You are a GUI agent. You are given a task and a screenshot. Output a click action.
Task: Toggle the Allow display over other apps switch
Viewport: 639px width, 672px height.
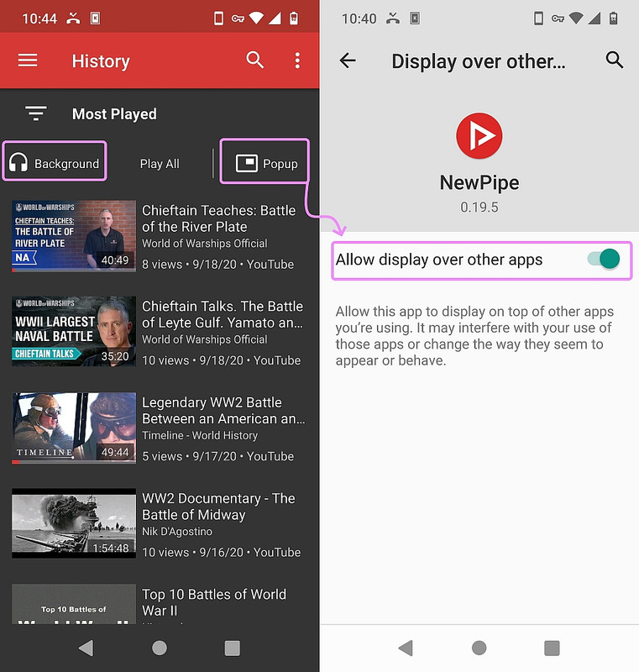coord(604,259)
